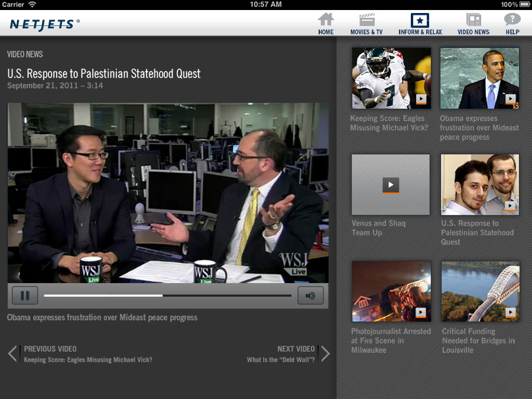Click the video progress bar
Screen dimensions: 532x399
[167, 295]
